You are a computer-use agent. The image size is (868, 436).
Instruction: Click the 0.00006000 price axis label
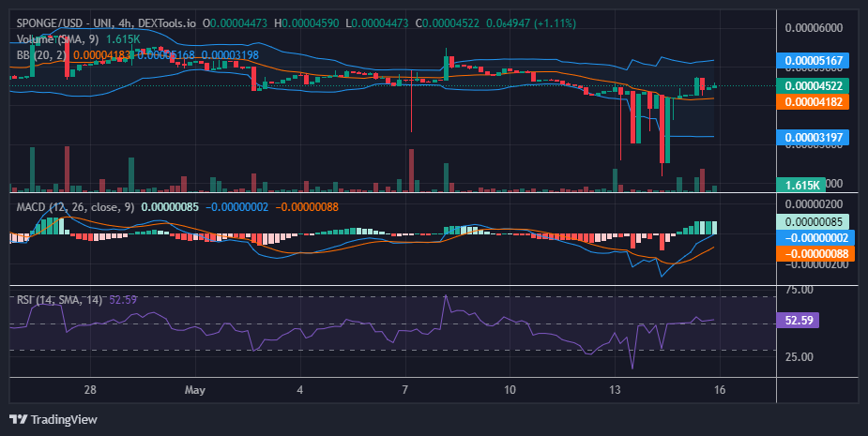coord(814,28)
